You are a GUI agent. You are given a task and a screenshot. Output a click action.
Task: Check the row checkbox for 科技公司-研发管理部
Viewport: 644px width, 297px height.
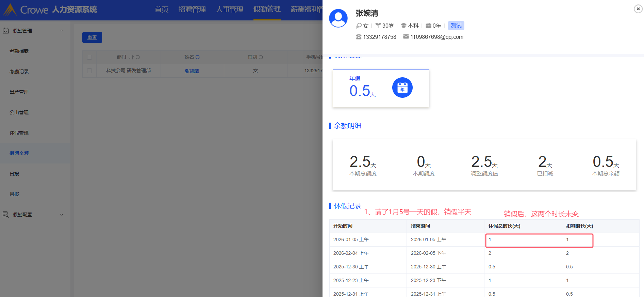click(x=89, y=71)
